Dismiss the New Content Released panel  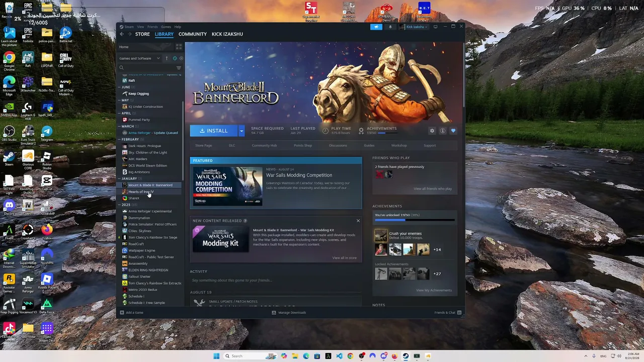pyautogui.click(x=358, y=221)
